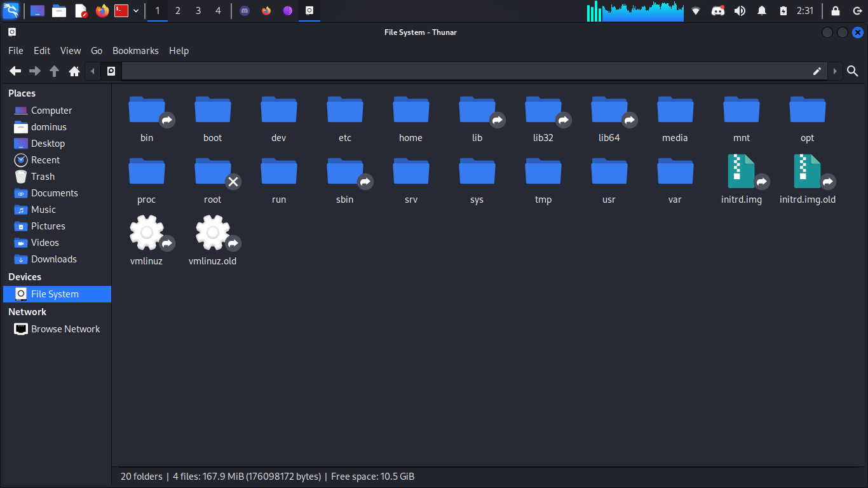Select the mnt folder

pyautogui.click(x=742, y=110)
